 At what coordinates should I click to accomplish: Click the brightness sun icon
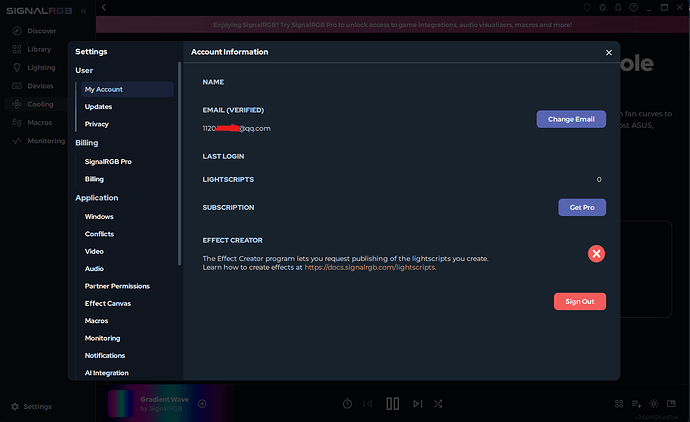[653, 404]
